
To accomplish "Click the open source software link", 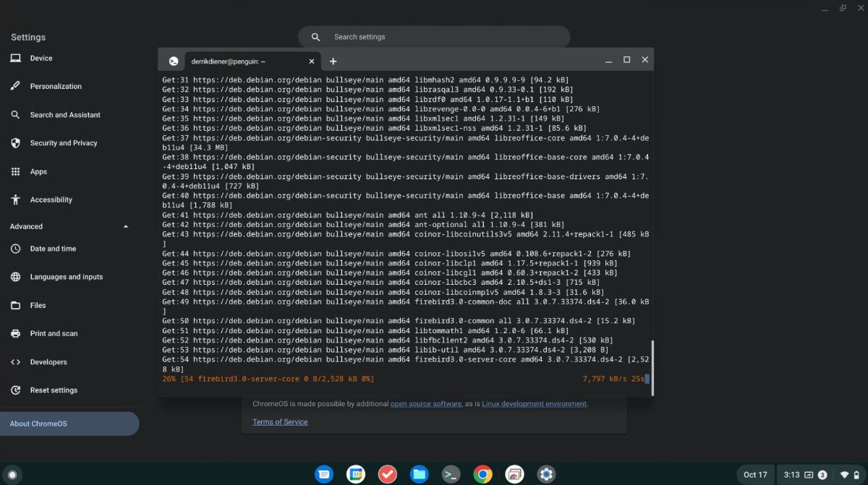I will (x=425, y=404).
